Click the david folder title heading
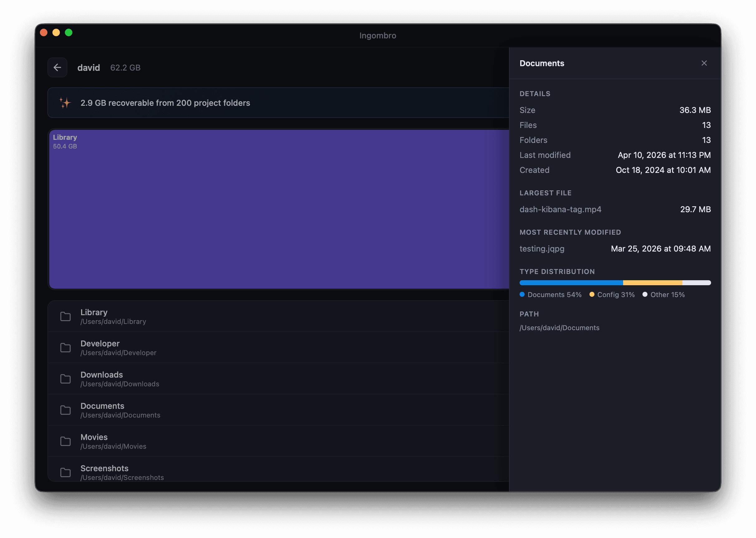Screen dimensions: 756x538 point(89,68)
